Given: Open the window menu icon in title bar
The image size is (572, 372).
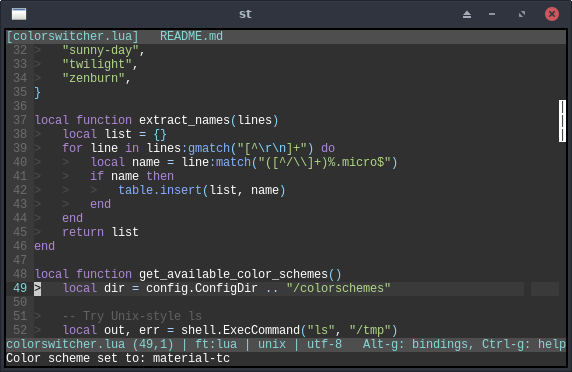Looking at the screenshot, I should [19, 14].
